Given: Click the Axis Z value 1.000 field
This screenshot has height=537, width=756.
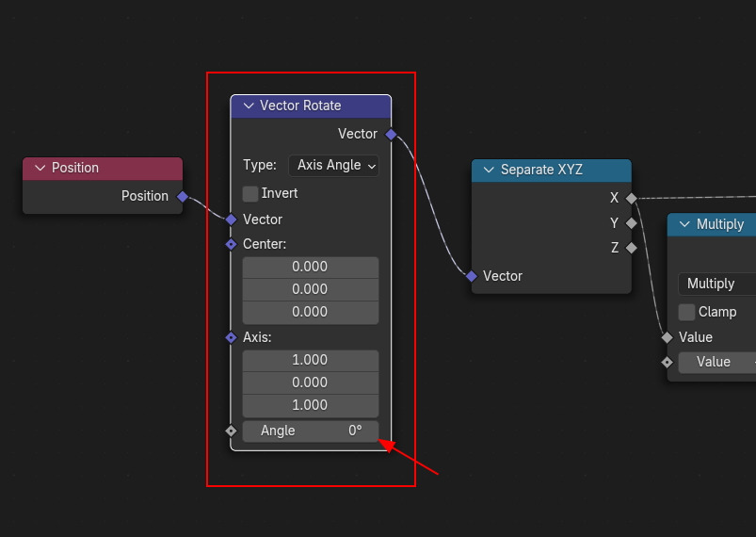Looking at the screenshot, I should (x=311, y=405).
